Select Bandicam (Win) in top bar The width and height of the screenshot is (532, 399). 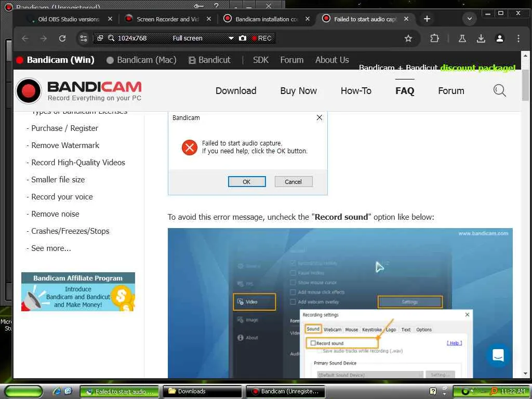coord(55,60)
